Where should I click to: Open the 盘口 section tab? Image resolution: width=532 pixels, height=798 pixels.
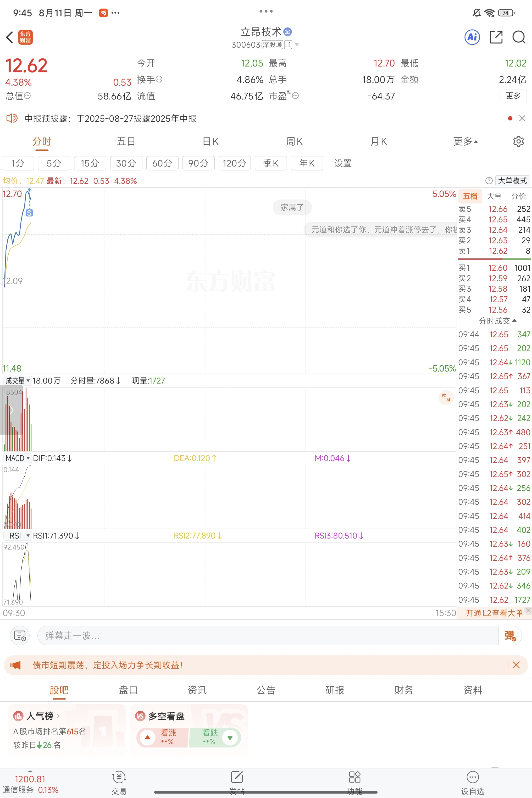(128, 690)
